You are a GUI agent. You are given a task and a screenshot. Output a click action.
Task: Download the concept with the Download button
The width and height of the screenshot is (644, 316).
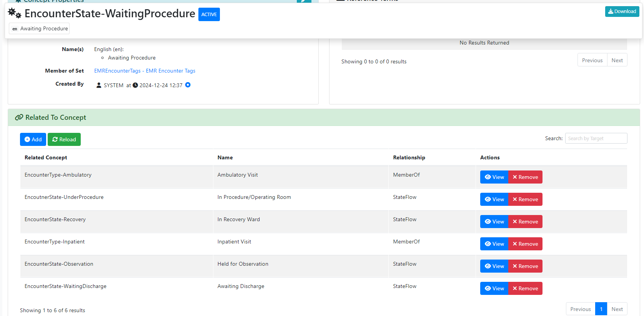tap(622, 12)
